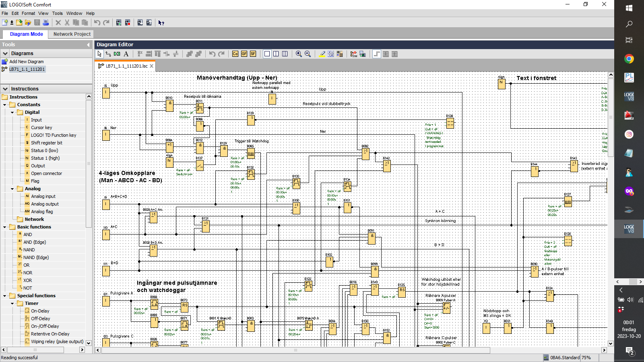The width and height of the screenshot is (644, 362).
Task: Click the Text tool 'A' icon
Action: tap(126, 54)
